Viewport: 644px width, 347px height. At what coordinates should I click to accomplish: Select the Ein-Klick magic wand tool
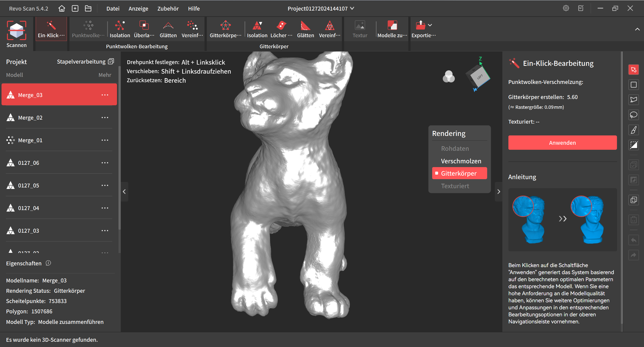point(51,25)
